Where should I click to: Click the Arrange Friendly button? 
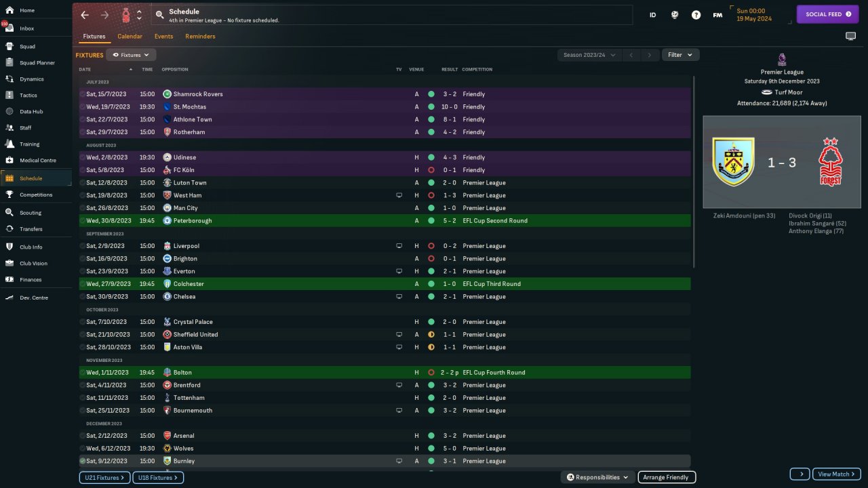click(x=666, y=477)
